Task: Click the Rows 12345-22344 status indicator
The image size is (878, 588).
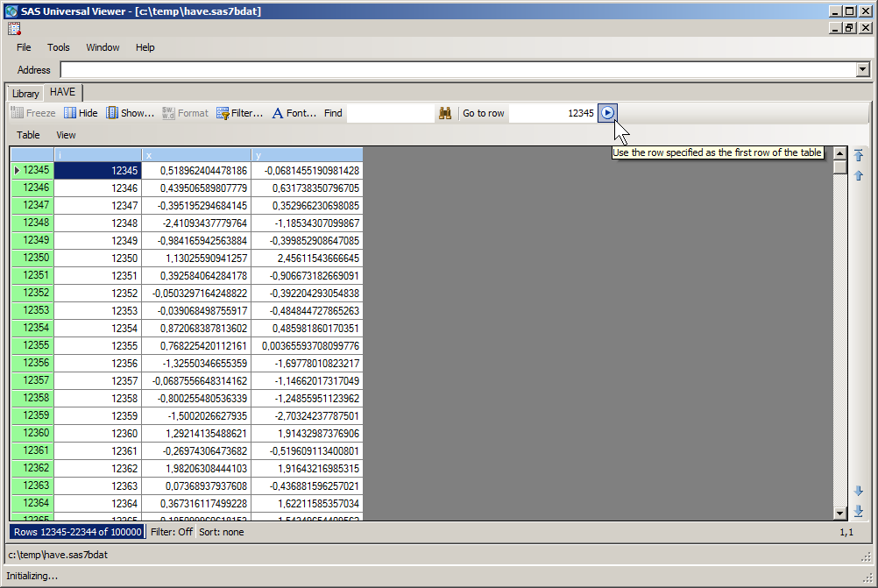Action: click(x=75, y=532)
